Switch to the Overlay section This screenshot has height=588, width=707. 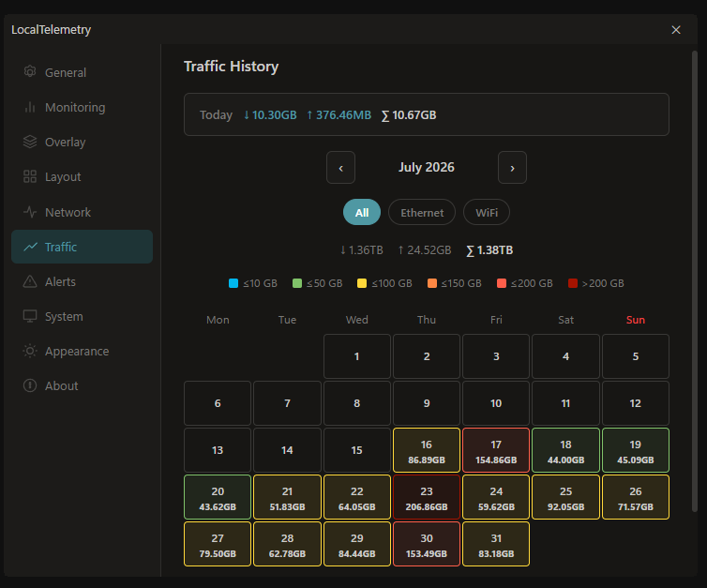(83, 142)
